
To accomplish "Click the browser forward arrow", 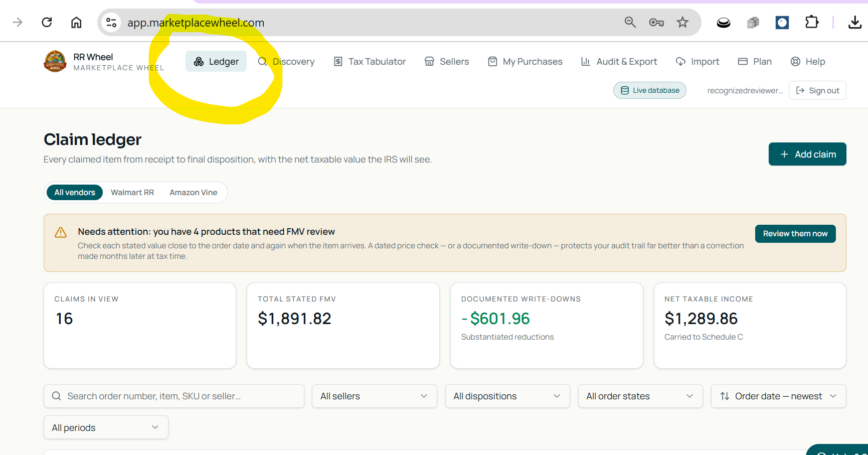I will [18, 22].
